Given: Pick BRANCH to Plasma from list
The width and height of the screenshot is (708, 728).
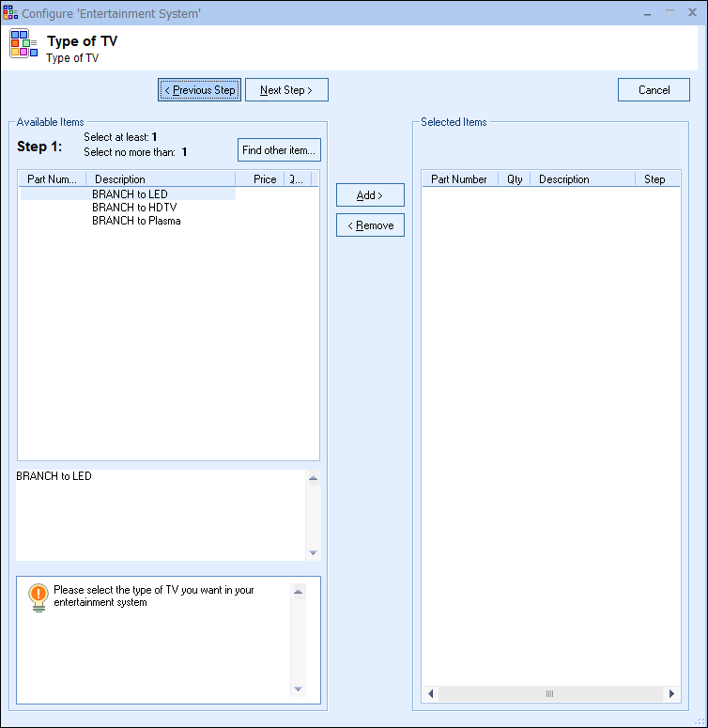Looking at the screenshot, I should [136, 221].
